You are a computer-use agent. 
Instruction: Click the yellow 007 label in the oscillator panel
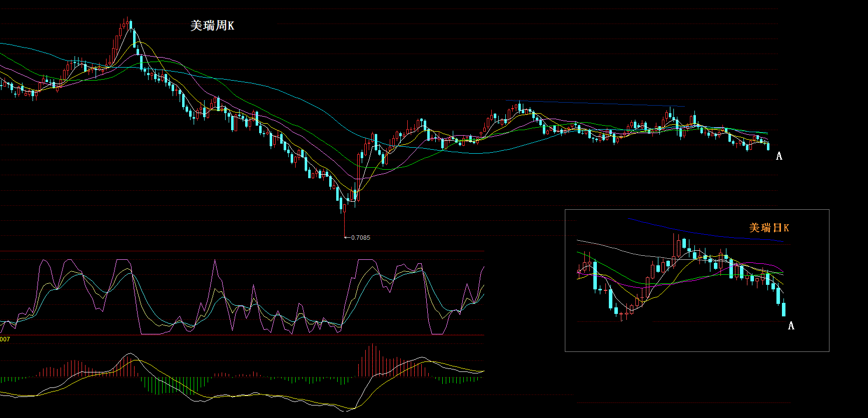pos(5,339)
